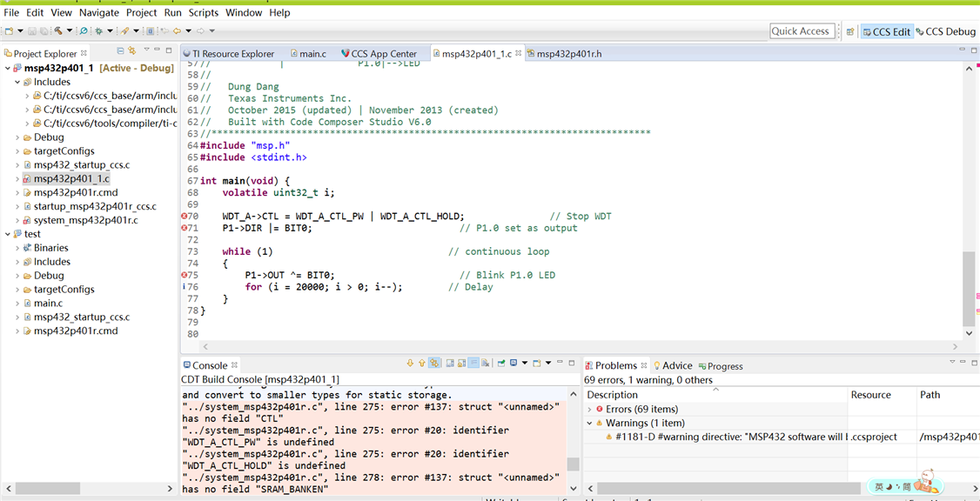Click the Console vertical scrollbar thumb
The width and height of the screenshot is (980, 501).
[573, 464]
